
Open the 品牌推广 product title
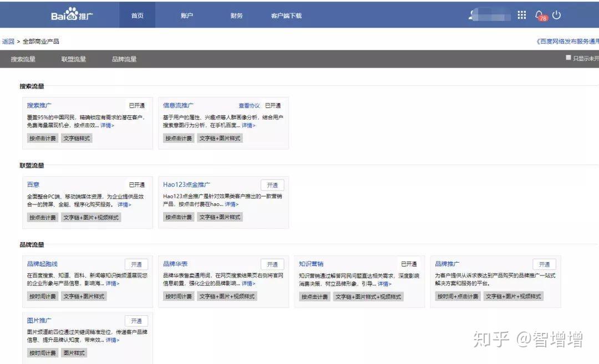(447, 264)
